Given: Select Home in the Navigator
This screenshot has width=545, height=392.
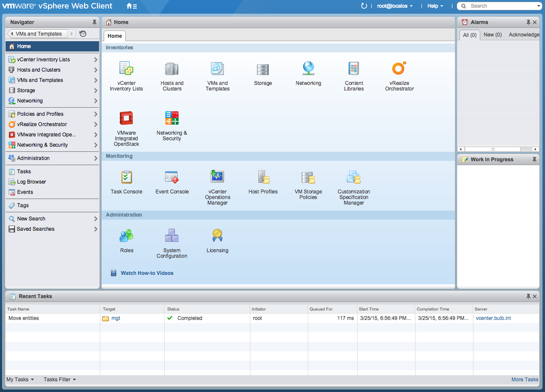Looking at the screenshot, I should [52, 46].
